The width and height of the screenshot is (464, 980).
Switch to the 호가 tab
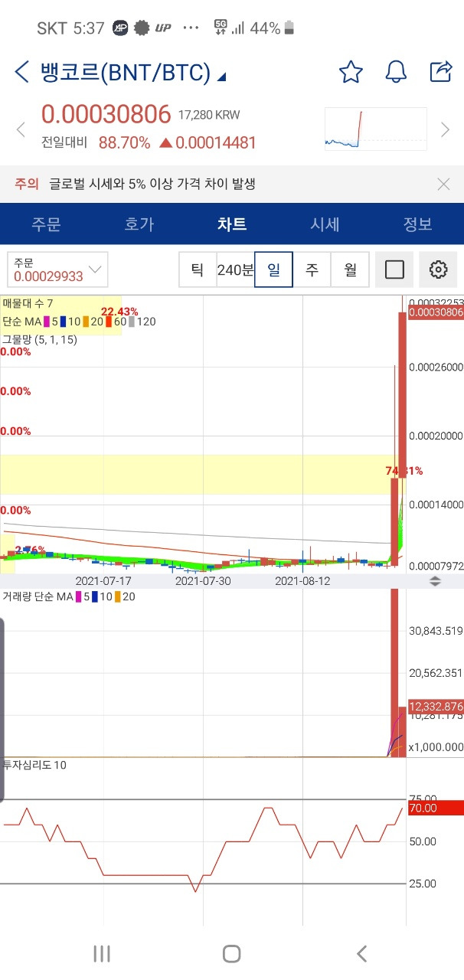point(139,224)
